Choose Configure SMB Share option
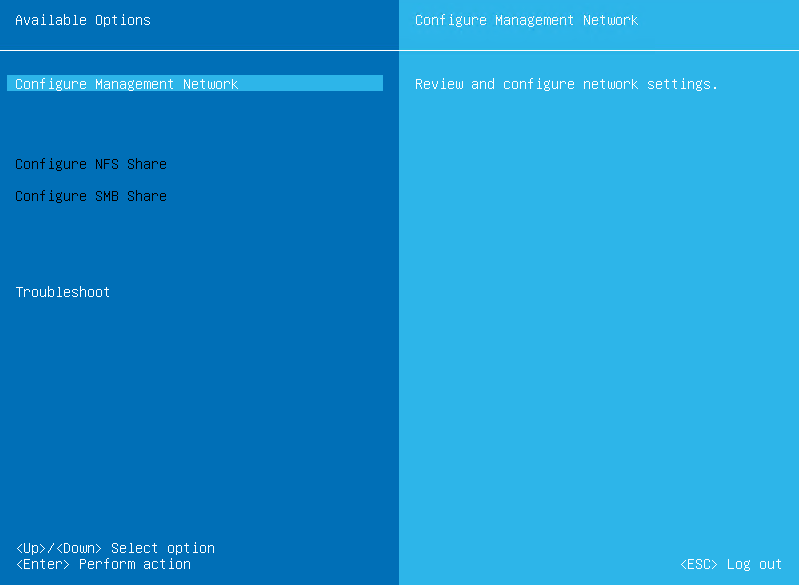The width and height of the screenshot is (799, 585). coord(91,196)
